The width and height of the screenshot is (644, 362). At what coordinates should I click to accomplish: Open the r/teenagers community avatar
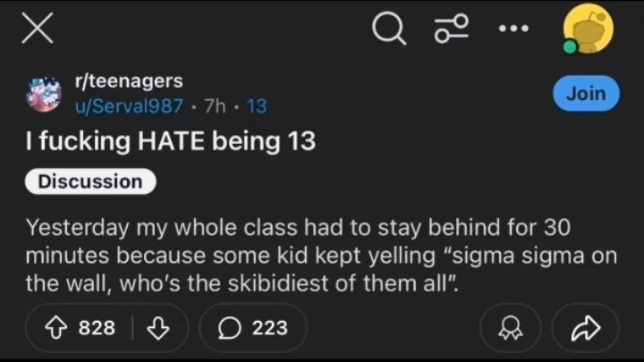point(43,94)
